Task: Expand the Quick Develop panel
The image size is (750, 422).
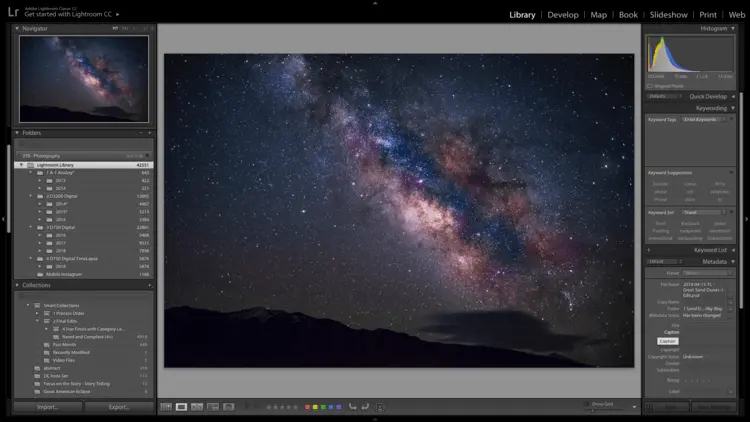Action: point(733,97)
